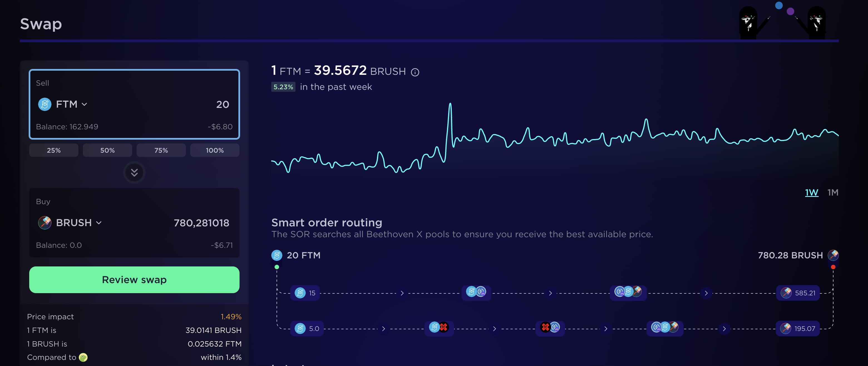
Task: Click the swap direction double-chevron icon
Action: click(x=134, y=172)
